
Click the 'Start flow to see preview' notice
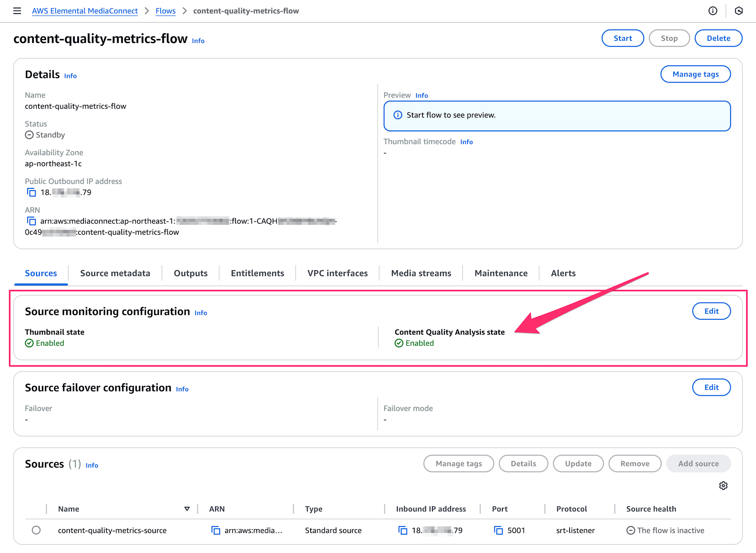557,116
